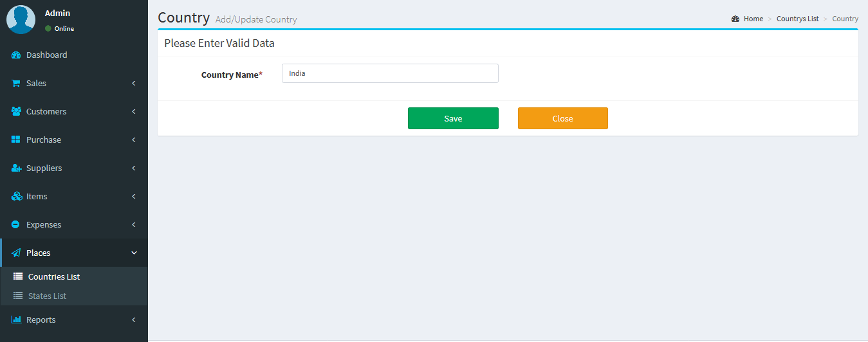This screenshot has width=868, height=342.
Task: Expand the Suppliers menu chevron
Action: (x=134, y=168)
